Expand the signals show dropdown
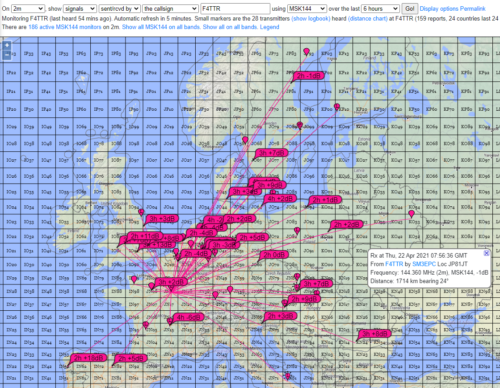 click(80, 9)
